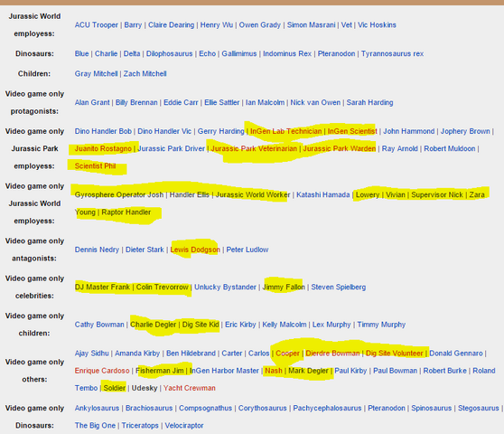Open the Ellie Sattler article
This screenshot has width=504, height=434.
(222, 103)
